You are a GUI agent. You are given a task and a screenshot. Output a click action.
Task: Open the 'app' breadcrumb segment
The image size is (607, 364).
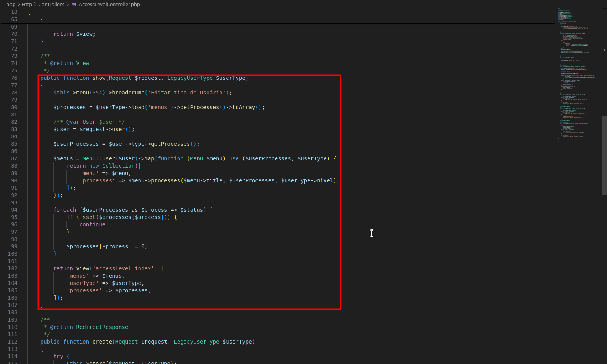pos(11,5)
